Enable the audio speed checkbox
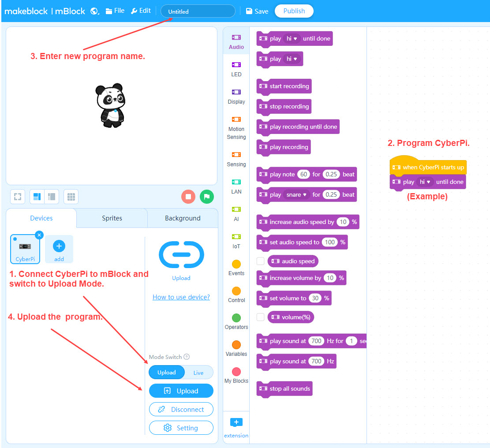Screen dimensions: 490x448 [x=261, y=261]
